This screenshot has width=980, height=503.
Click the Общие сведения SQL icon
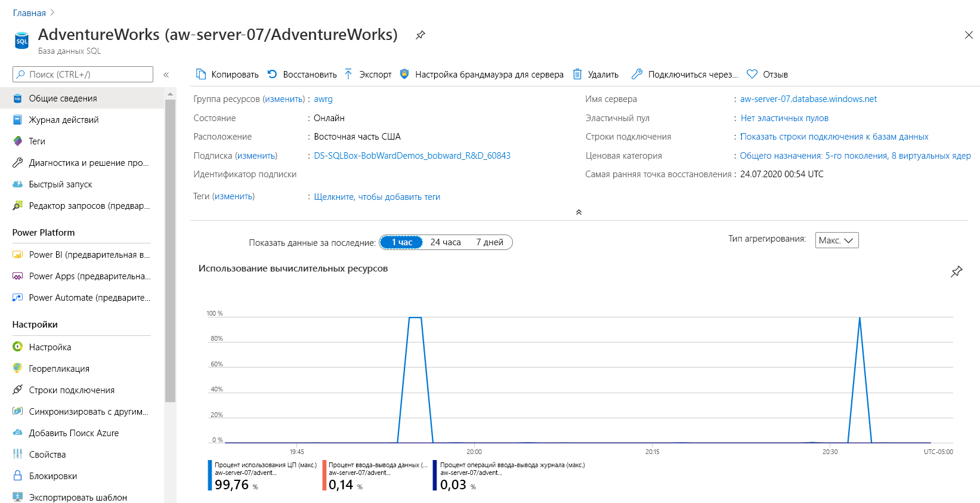pyautogui.click(x=17, y=98)
